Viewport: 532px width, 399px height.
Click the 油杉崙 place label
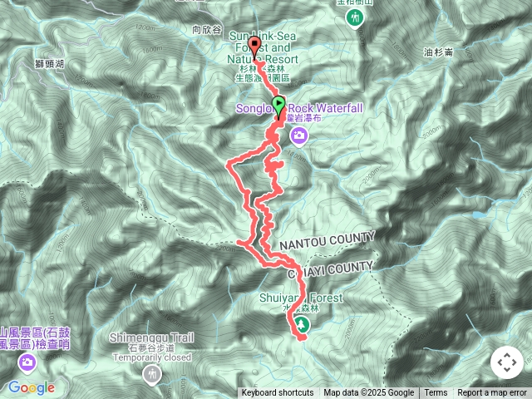438,52
